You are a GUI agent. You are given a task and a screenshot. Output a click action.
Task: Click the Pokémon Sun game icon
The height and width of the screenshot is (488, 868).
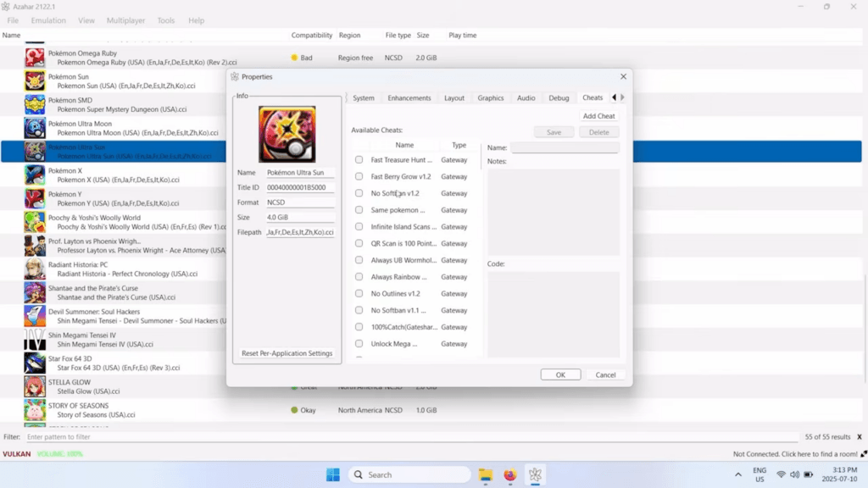pos(34,80)
